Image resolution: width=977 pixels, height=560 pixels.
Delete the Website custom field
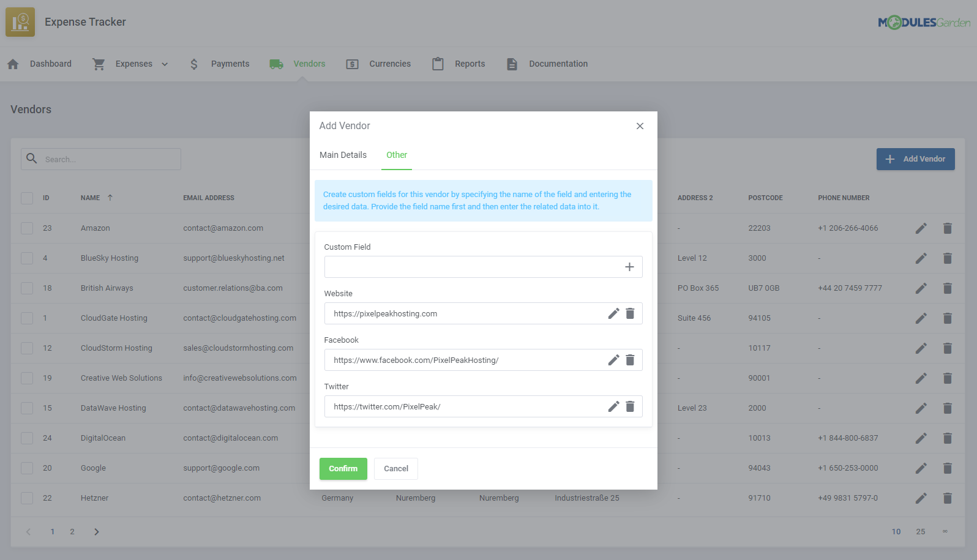tap(630, 313)
